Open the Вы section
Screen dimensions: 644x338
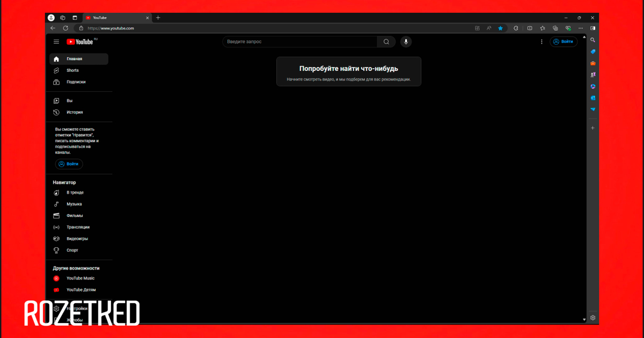[x=79, y=101]
